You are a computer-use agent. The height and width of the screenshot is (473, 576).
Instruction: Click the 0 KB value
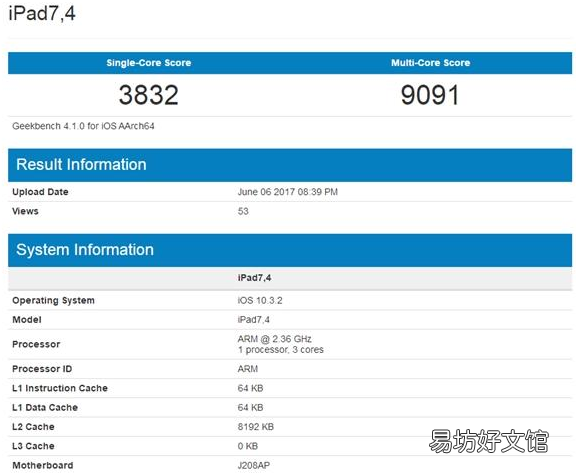click(248, 446)
